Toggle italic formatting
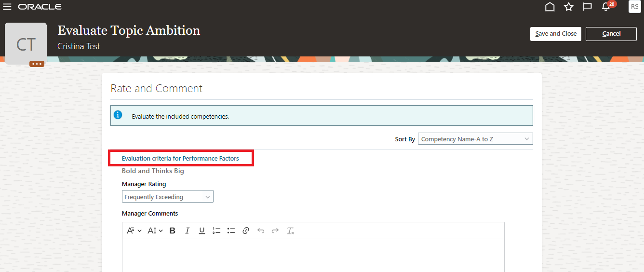 click(188, 231)
